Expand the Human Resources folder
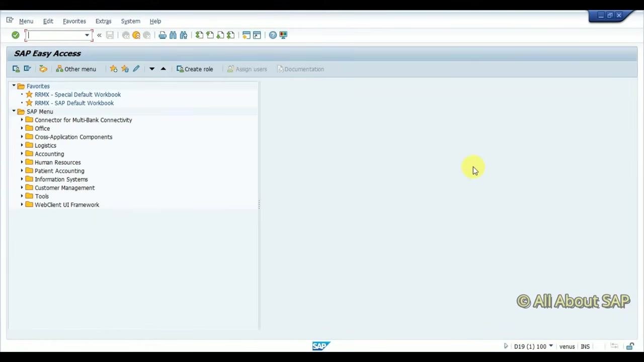This screenshot has height=362, width=644. coord(22,162)
